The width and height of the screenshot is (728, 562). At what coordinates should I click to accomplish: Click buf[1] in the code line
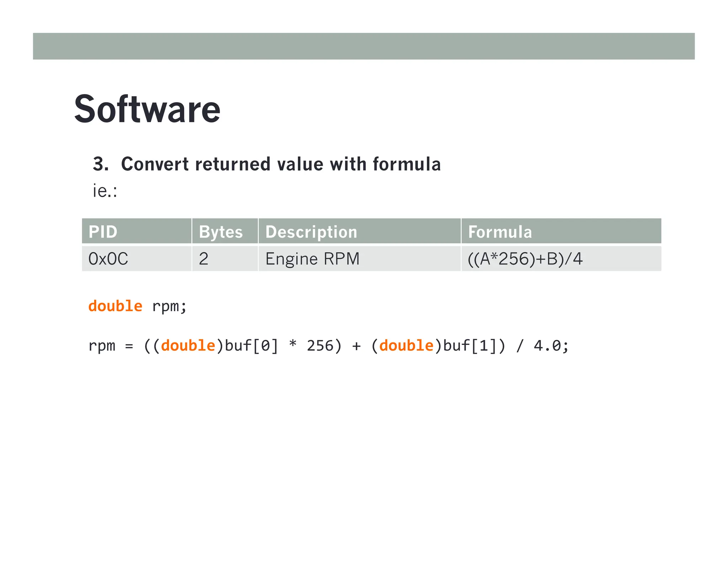click(470, 346)
